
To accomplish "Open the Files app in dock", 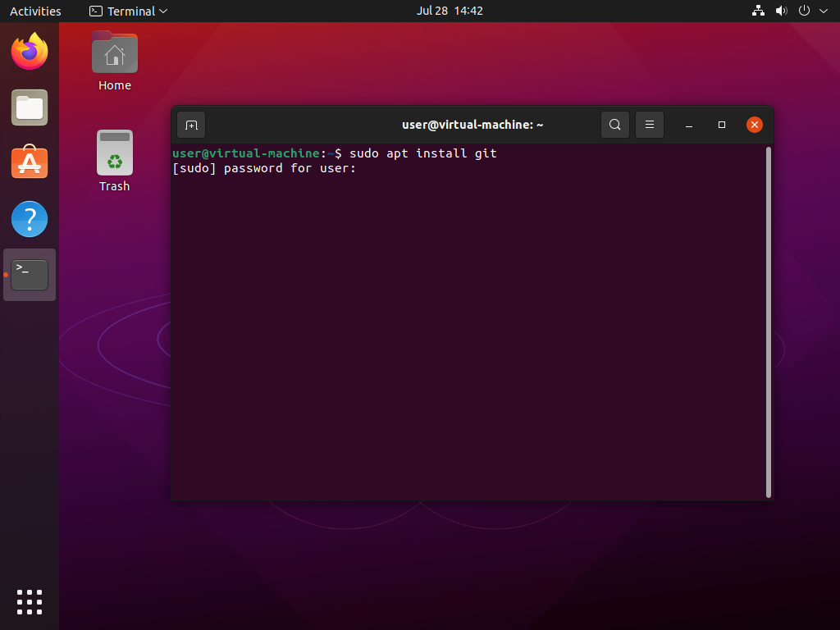I will [30, 107].
